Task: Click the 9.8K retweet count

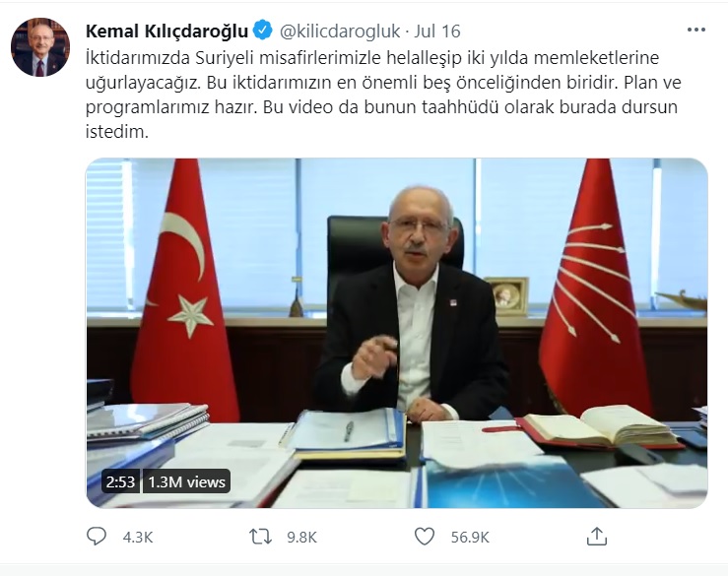Action: point(301,538)
